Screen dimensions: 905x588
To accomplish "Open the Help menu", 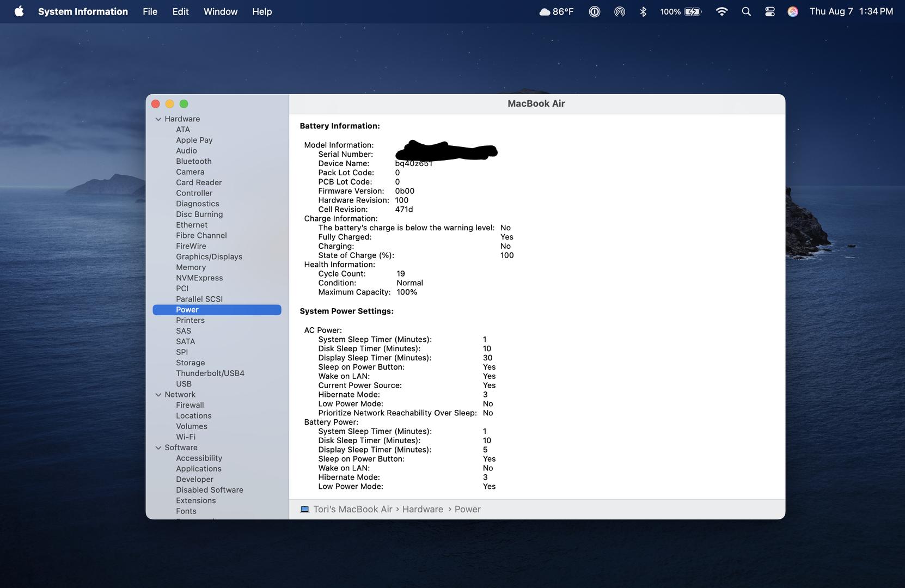I will click(x=262, y=11).
